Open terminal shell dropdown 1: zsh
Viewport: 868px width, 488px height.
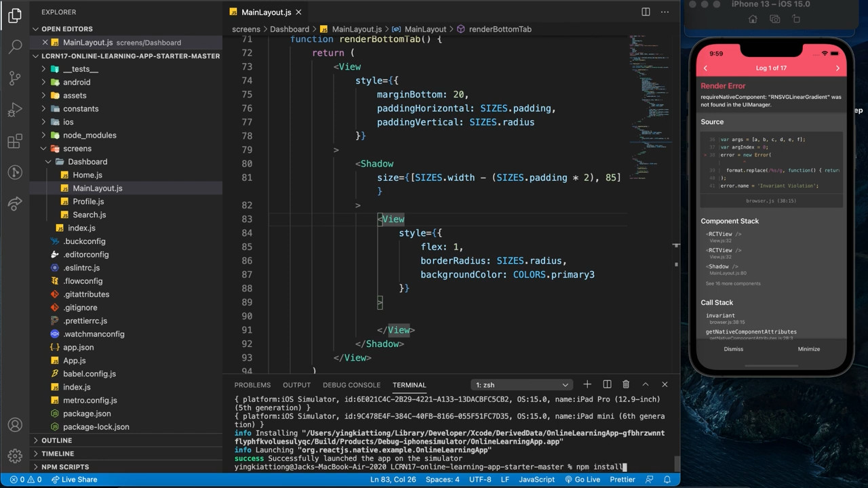[x=521, y=385]
